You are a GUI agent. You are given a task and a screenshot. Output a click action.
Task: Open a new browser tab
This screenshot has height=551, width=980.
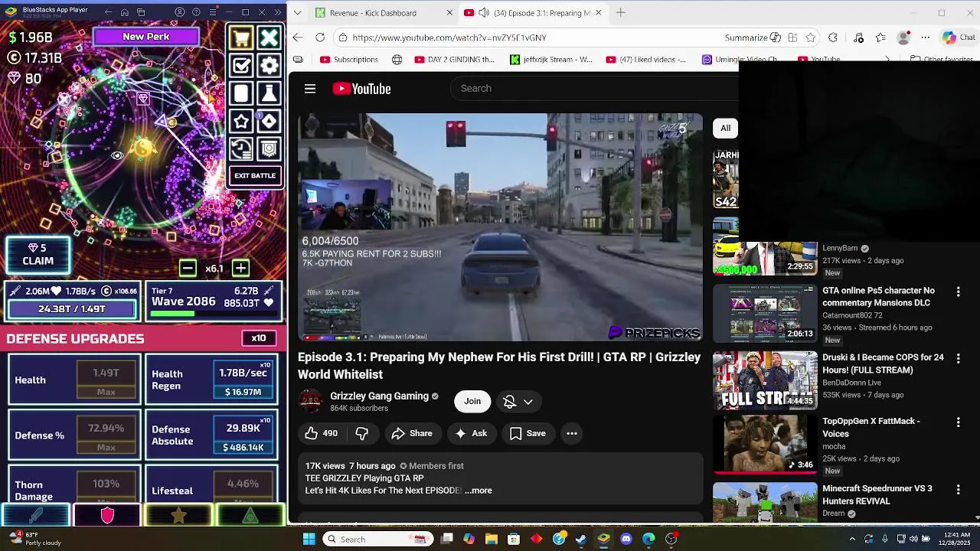pyautogui.click(x=621, y=13)
